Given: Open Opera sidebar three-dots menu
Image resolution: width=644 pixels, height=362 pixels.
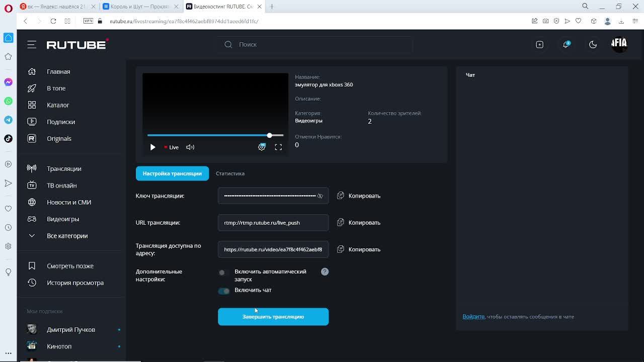Looking at the screenshot, I should [x=8, y=353].
